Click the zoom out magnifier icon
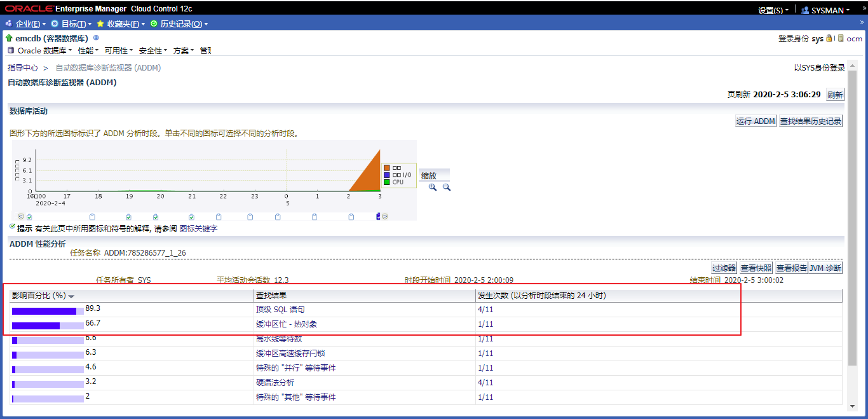The width and height of the screenshot is (868, 419). point(447,187)
